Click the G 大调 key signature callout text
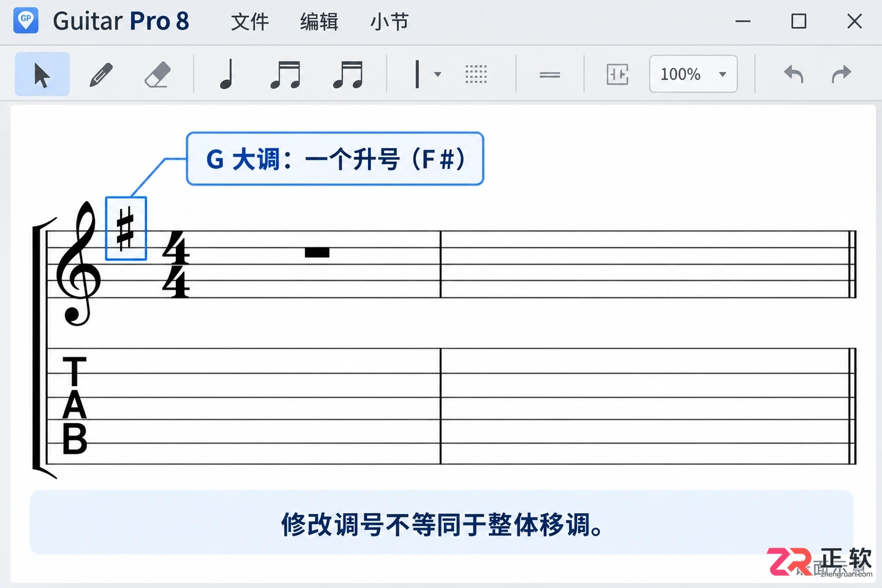 pyautogui.click(x=336, y=159)
